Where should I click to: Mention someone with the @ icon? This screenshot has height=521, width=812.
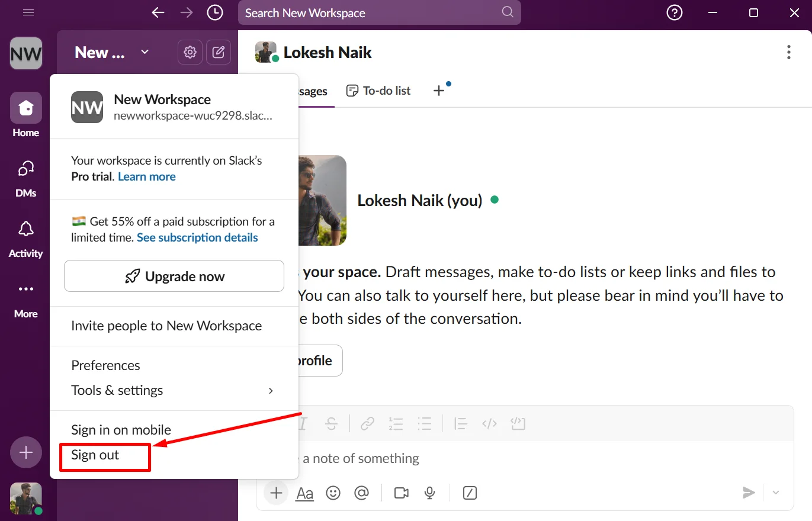coord(361,493)
